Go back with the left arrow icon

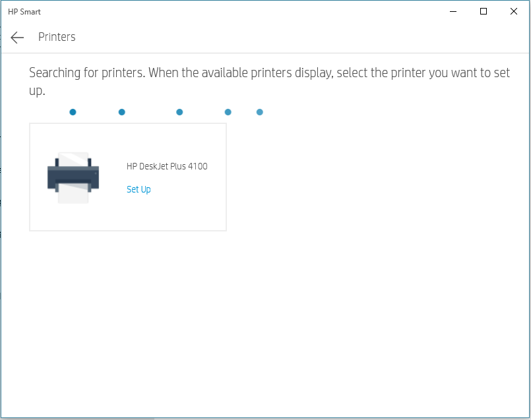[x=17, y=37]
